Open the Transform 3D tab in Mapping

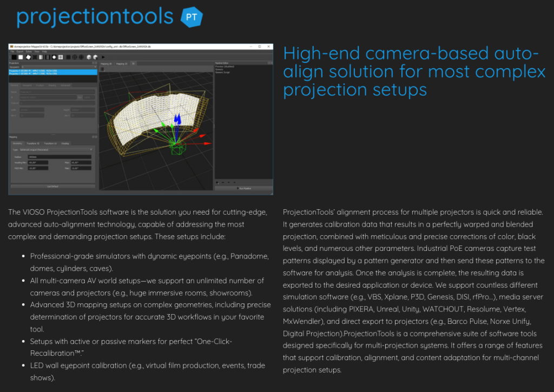click(34, 143)
